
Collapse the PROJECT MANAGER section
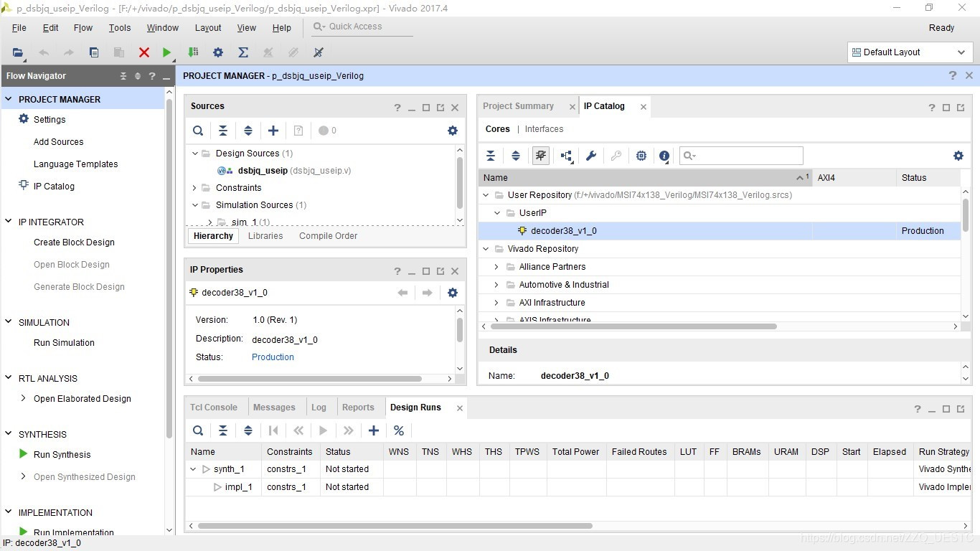coord(9,99)
